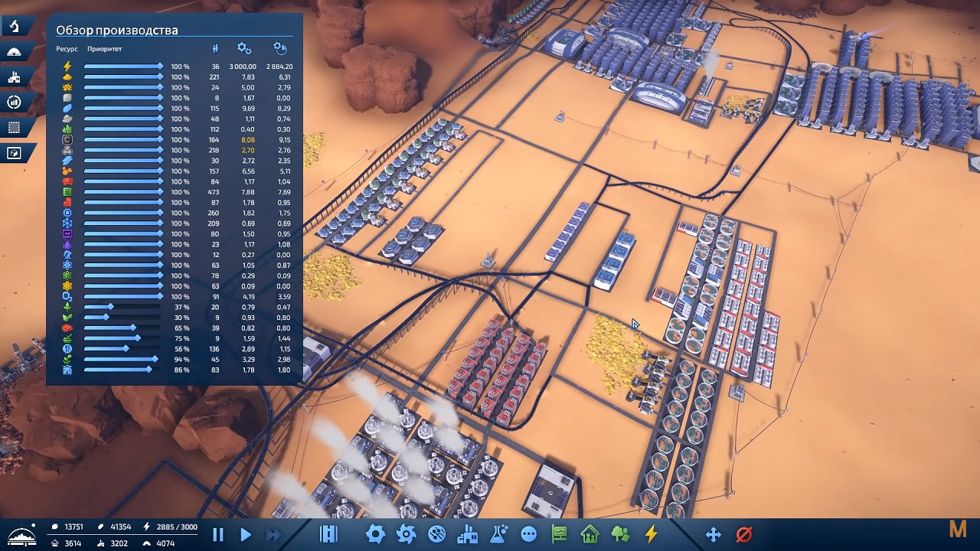This screenshot has width=980, height=551.
Task: Pause the game simulation
Action: [x=217, y=535]
